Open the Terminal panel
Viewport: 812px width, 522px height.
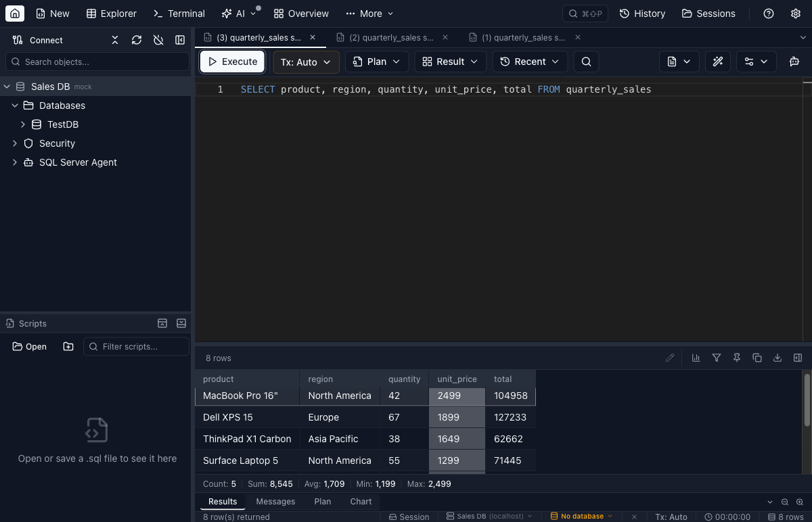coord(179,14)
